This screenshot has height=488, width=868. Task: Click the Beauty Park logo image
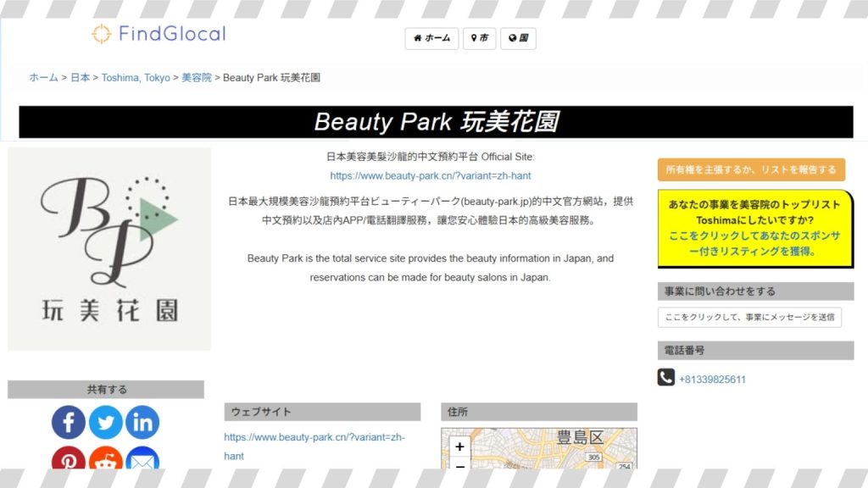[109, 249]
